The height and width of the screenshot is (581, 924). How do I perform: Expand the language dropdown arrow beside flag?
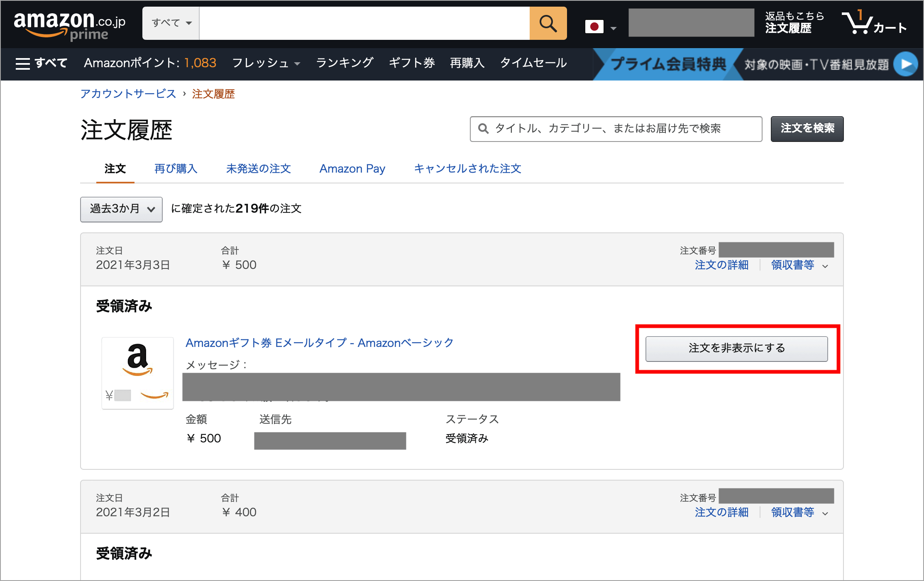(614, 28)
